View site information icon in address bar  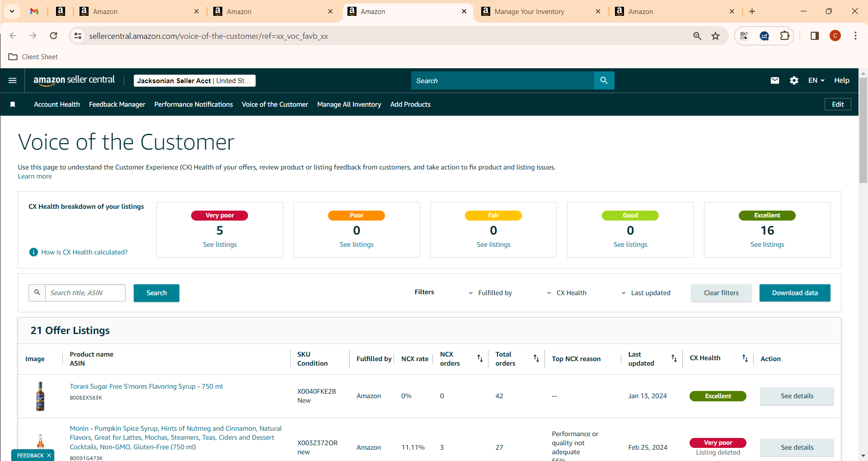[78, 36]
